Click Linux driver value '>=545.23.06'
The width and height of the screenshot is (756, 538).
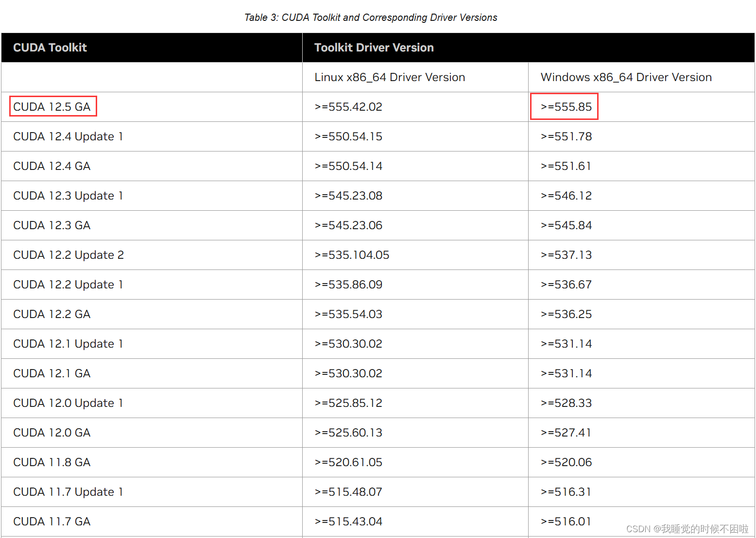(348, 225)
